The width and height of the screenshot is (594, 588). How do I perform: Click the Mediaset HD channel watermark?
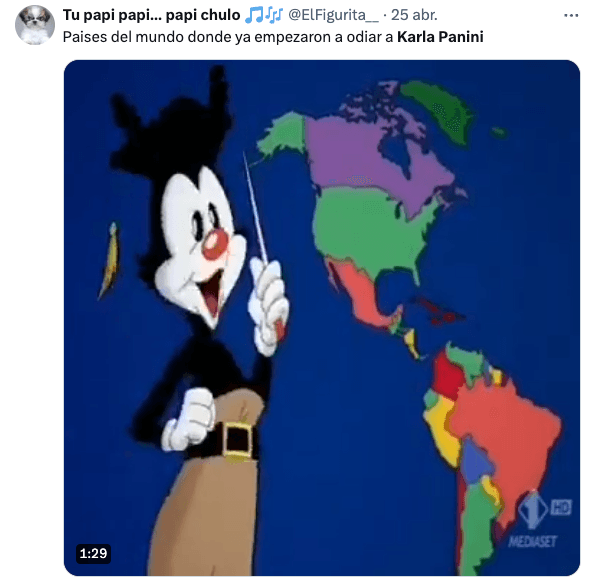540,520
